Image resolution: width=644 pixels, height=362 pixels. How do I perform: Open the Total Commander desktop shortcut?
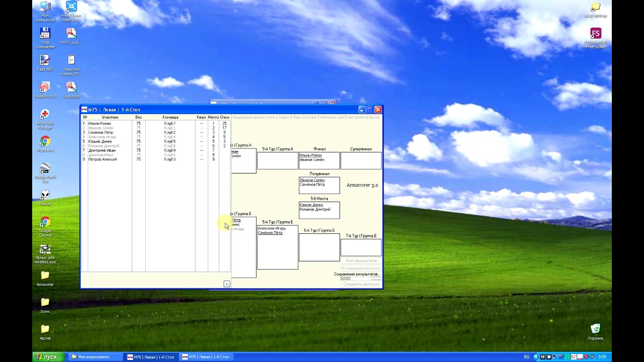(45, 38)
